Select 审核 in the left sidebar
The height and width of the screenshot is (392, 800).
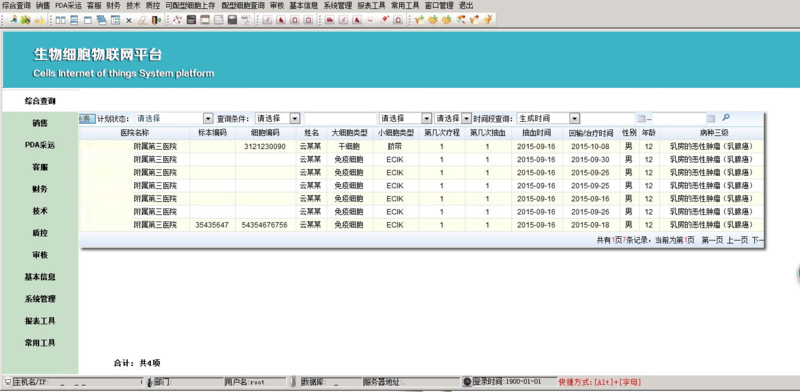pyautogui.click(x=40, y=255)
